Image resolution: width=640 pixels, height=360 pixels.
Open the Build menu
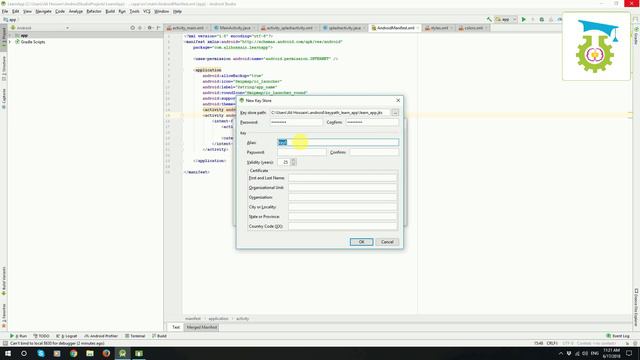(110, 11)
